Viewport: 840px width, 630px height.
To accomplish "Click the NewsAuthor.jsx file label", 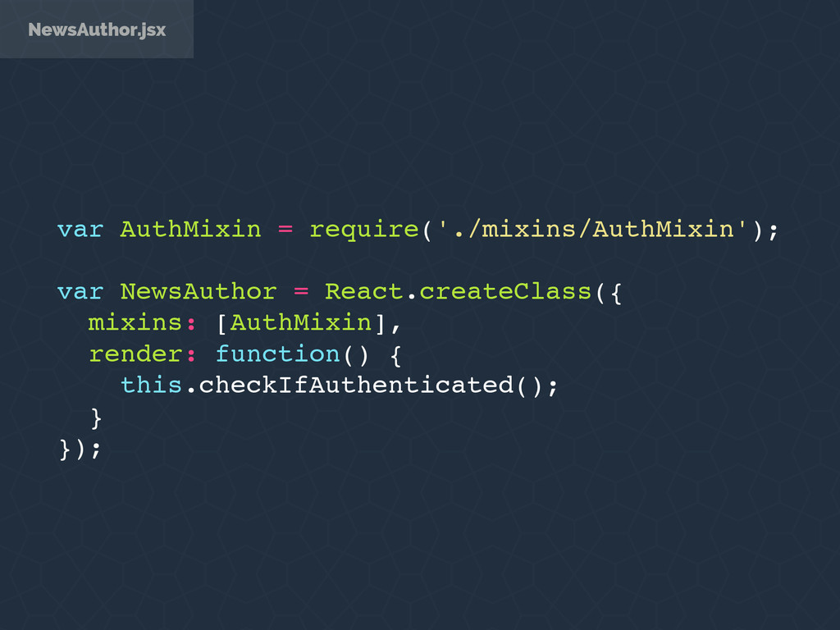I will [x=97, y=30].
